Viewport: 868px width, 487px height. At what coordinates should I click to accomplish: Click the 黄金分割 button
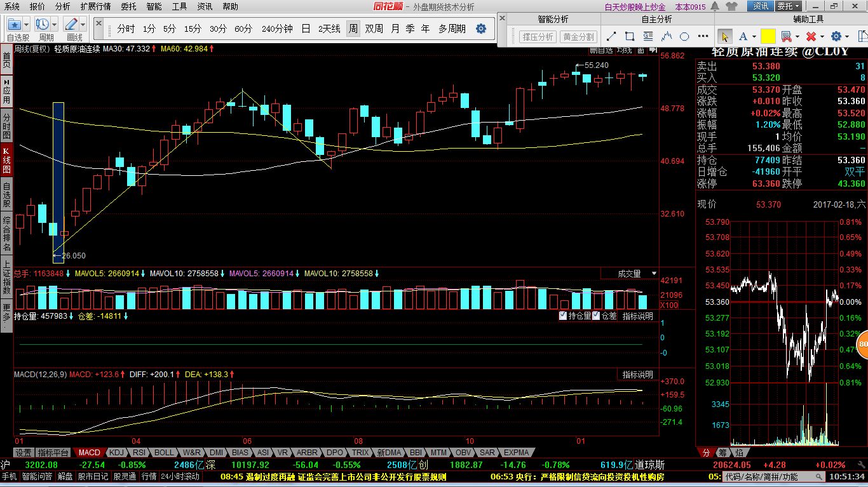coord(579,37)
